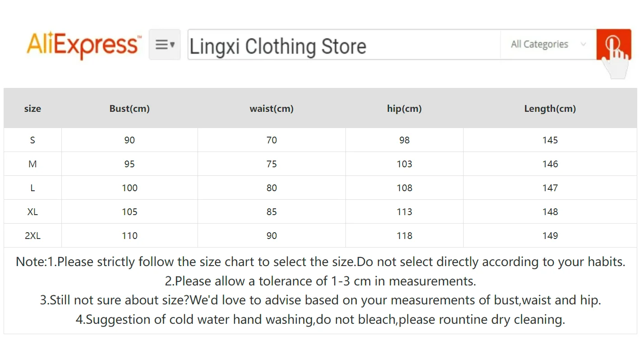
Task: Click the AliExpress logo
Action: (x=84, y=45)
